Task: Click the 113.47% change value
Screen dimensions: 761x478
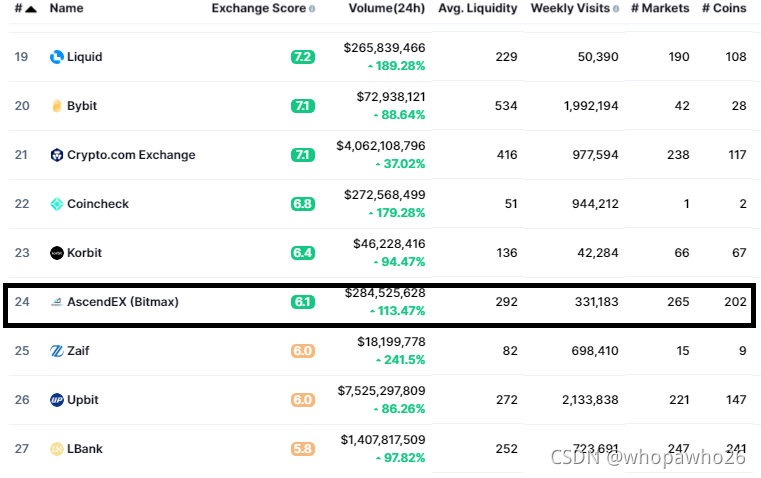Action: point(401,311)
